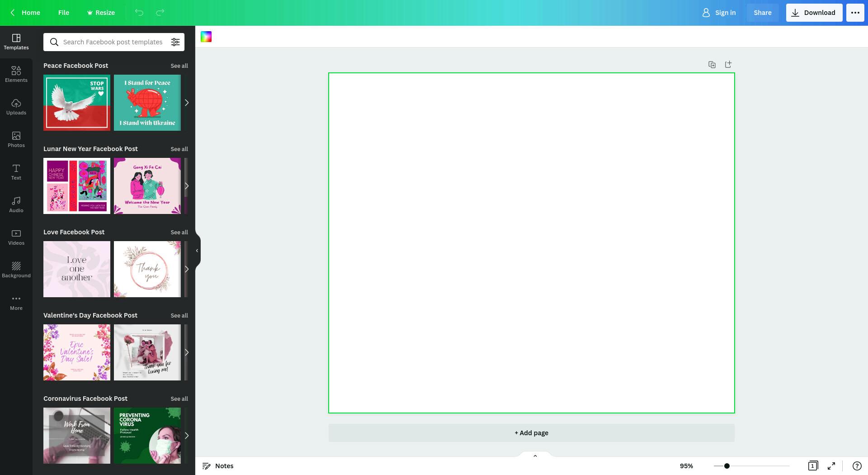The height and width of the screenshot is (475, 868).
Task: Click the duplicate page icon
Action: pyautogui.click(x=712, y=65)
